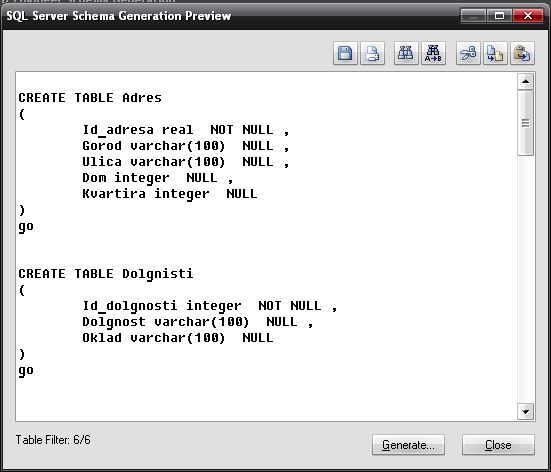Maximize the Schema Generation Preview window
The height and width of the screenshot is (472, 551).
499,15
